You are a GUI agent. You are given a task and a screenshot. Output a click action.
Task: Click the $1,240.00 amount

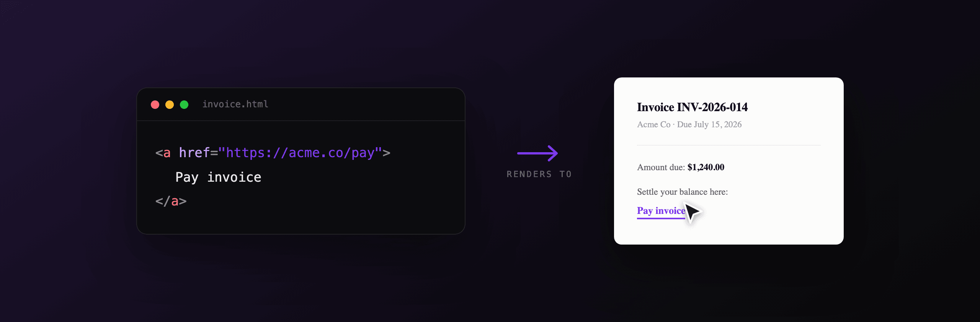click(x=706, y=167)
